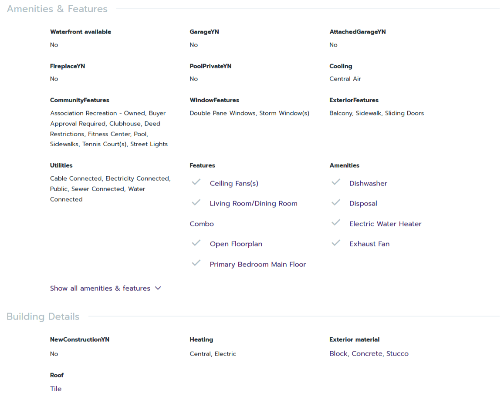Viewport: 504px width, 420px height.
Task: Click the Building Details section heading
Action: 43,316
